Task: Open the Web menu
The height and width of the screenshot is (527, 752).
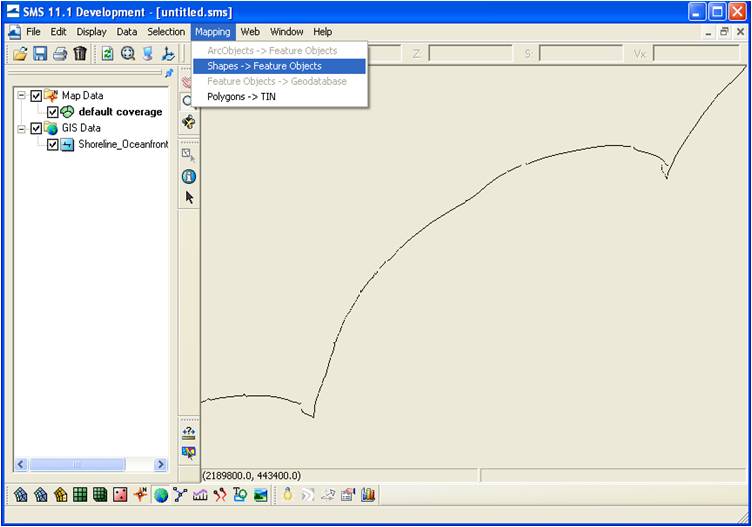Action: click(x=250, y=32)
